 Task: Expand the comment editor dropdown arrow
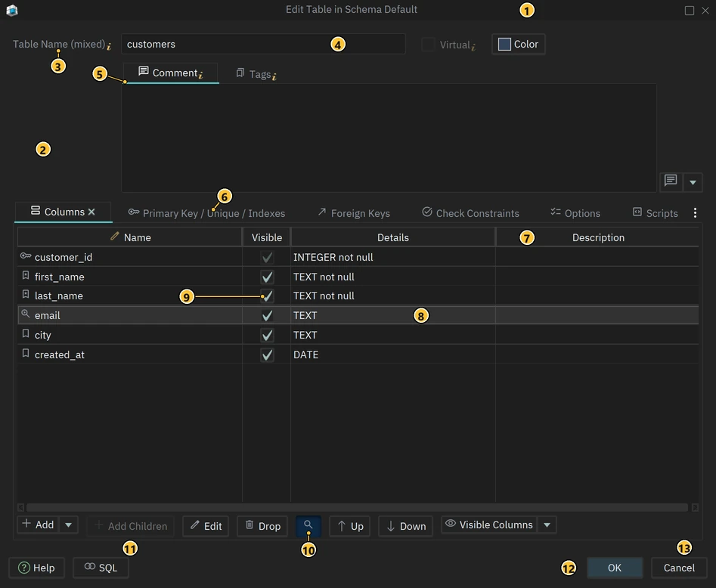(x=693, y=182)
